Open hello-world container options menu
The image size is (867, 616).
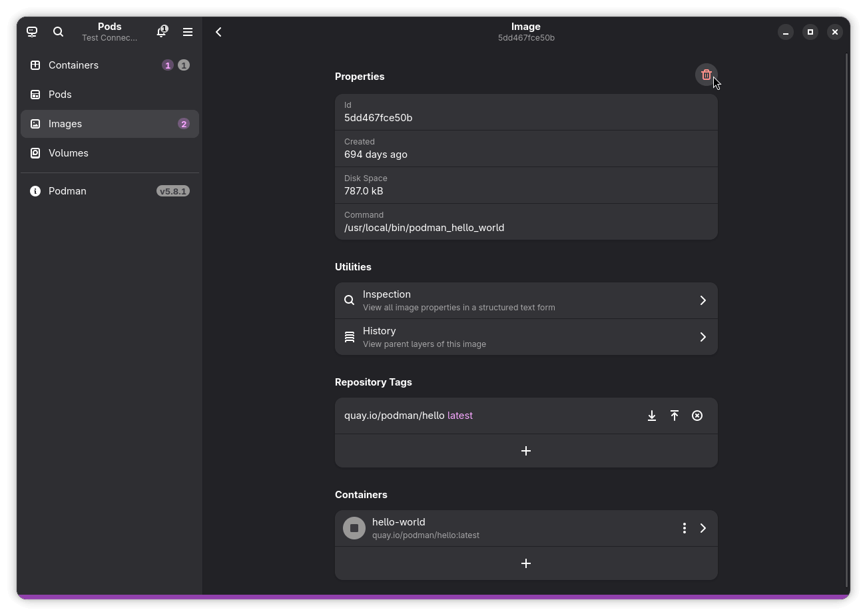point(684,528)
